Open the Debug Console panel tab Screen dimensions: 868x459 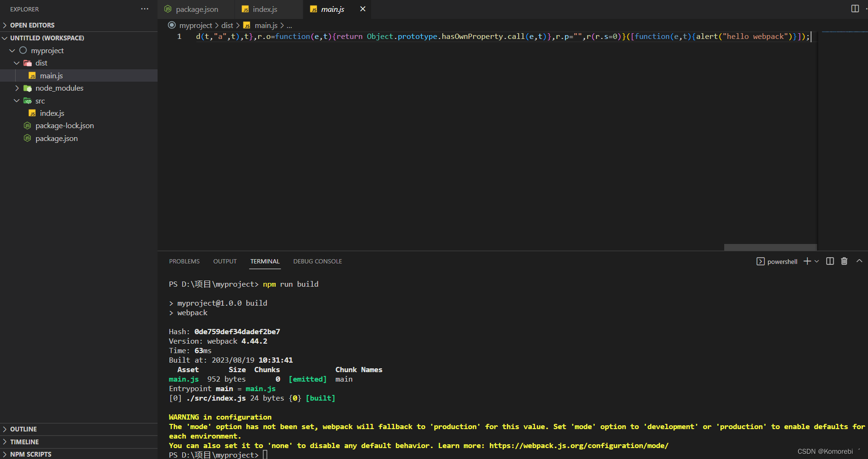click(317, 262)
